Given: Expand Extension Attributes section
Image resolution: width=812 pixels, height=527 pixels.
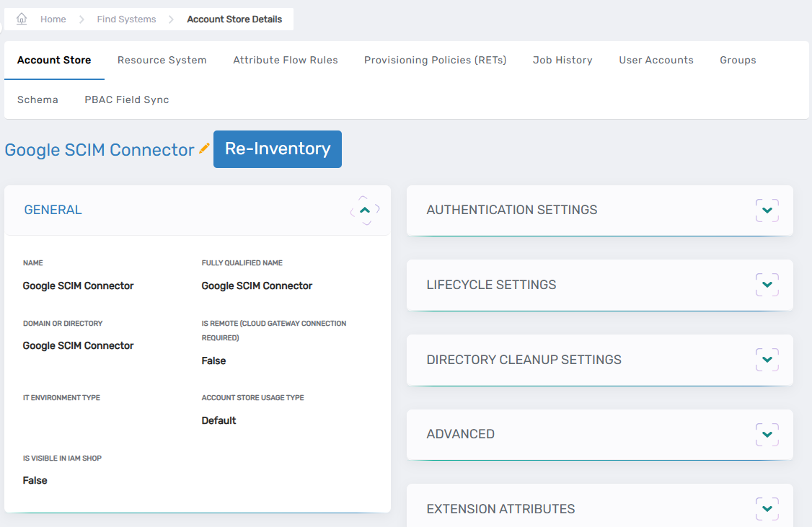Looking at the screenshot, I should tap(767, 509).
